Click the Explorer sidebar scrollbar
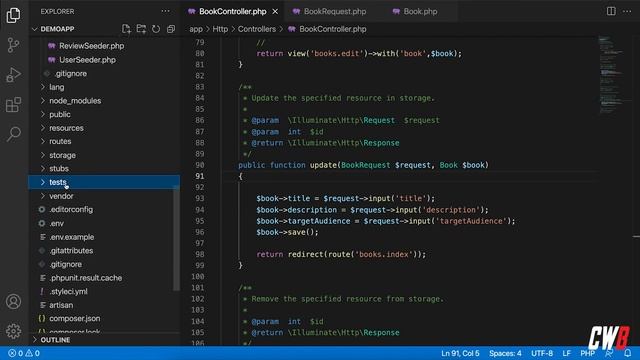 click(176, 238)
